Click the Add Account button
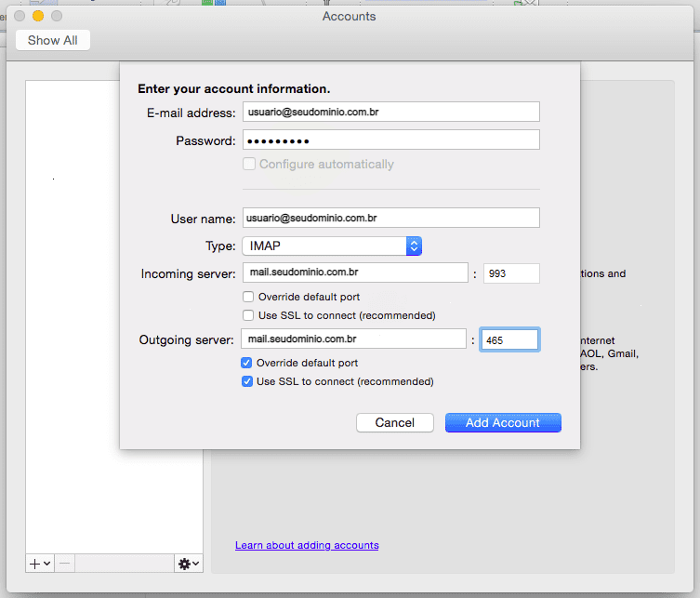This screenshot has height=598, width=700. pos(502,423)
